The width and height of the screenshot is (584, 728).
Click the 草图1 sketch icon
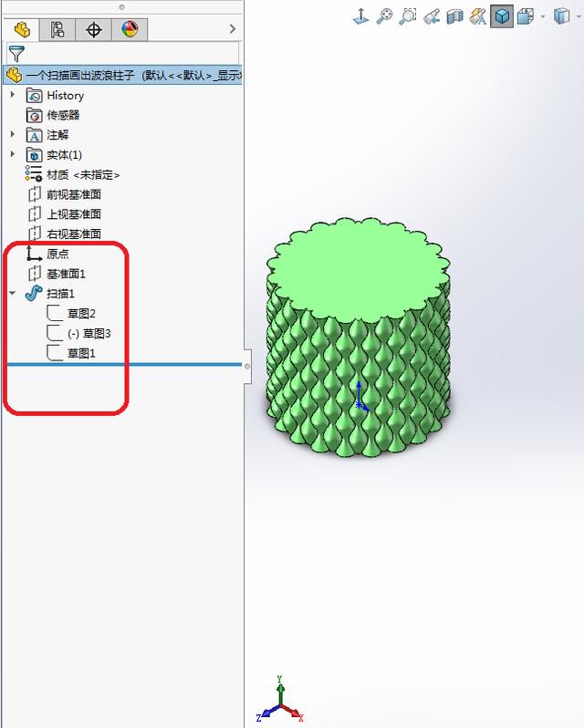pos(55,353)
